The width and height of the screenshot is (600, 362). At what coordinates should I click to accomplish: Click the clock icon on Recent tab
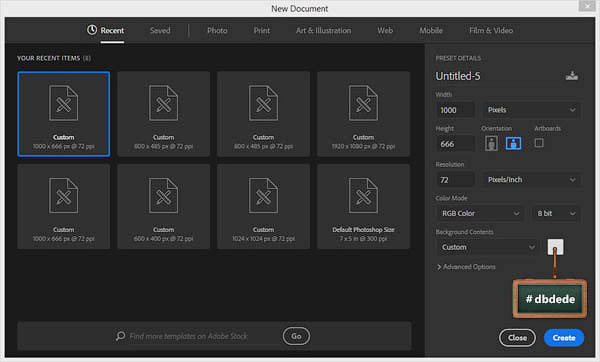92,29
